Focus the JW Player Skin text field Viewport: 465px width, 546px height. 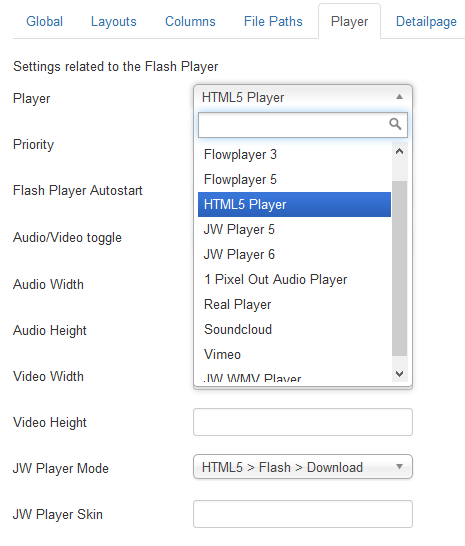tap(303, 514)
